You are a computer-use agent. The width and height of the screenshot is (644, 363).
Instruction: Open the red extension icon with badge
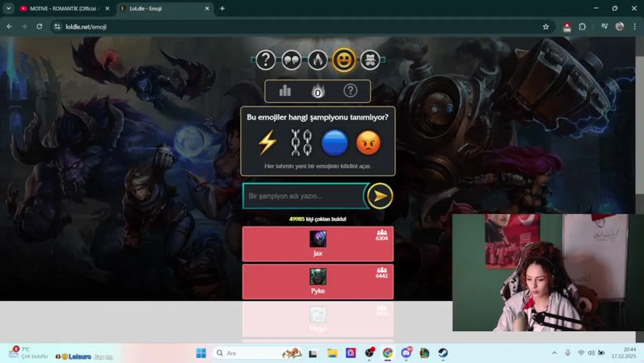click(x=567, y=27)
